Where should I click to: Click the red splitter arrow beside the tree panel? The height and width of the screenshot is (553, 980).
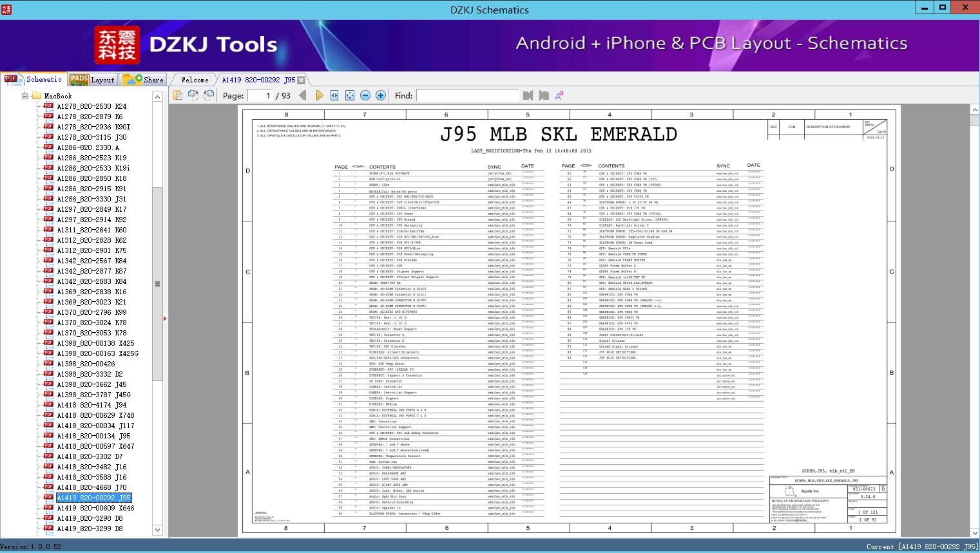(165, 318)
